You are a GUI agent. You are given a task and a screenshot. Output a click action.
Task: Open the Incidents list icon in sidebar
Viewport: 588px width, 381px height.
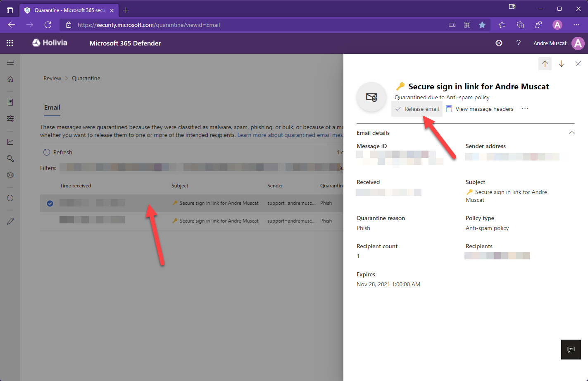tap(10, 102)
